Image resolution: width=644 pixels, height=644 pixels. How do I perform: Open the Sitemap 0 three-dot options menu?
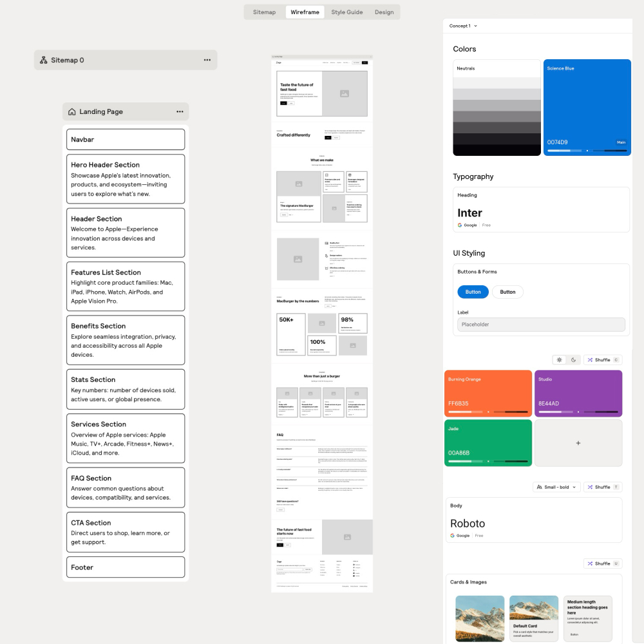click(207, 60)
